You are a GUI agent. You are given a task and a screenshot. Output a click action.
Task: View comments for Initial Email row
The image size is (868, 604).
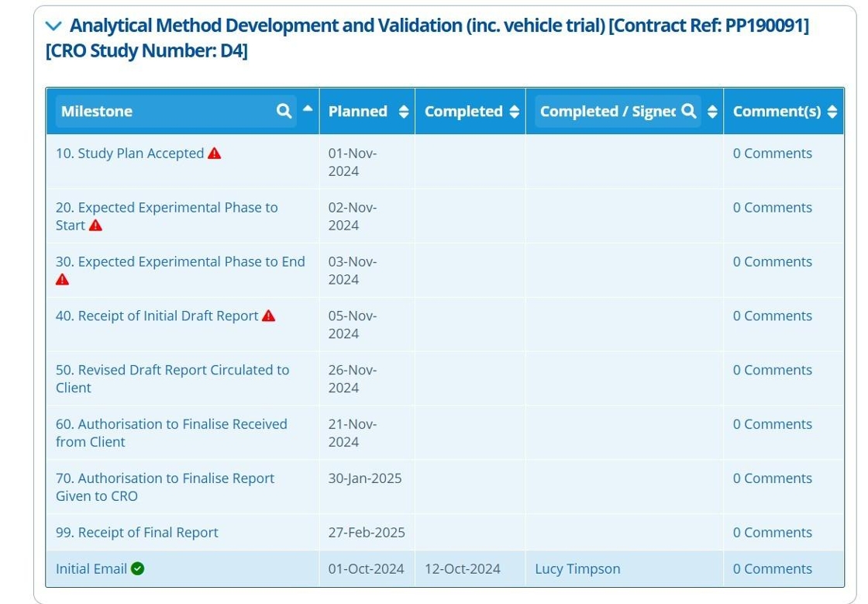point(772,569)
